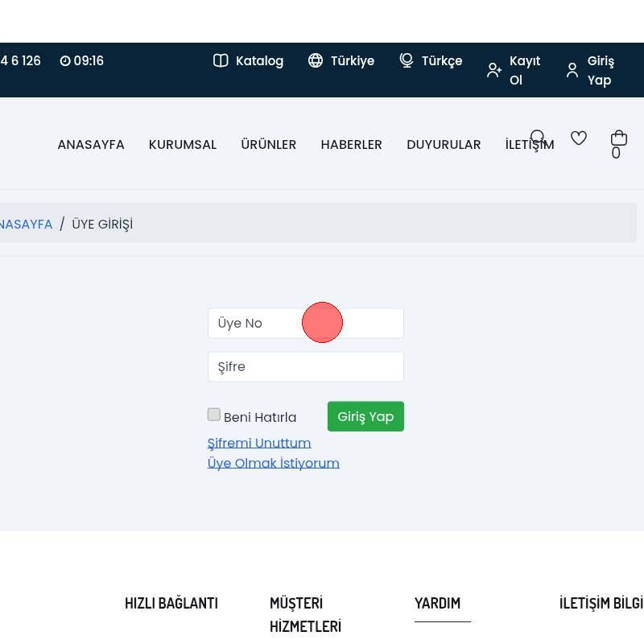Click the Kayıt Ol add-user icon
The width and height of the screenshot is (644, 644).
click(494, 71)
